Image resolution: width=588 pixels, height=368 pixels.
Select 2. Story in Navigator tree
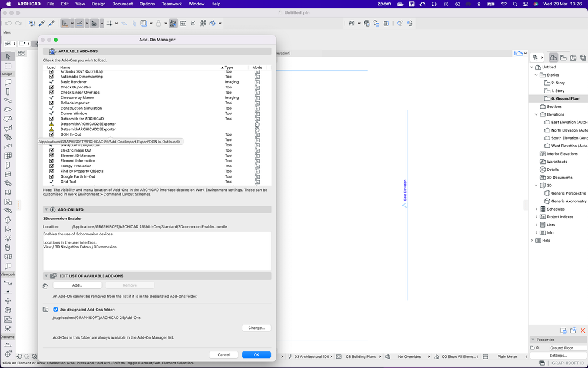[558, 83]
